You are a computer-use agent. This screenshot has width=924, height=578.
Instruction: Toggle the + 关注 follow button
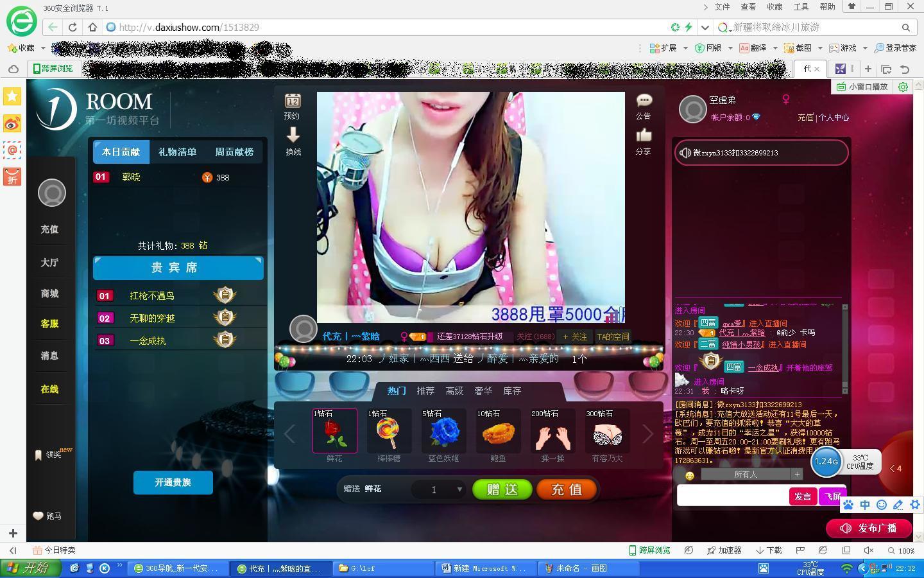pos(574,337)
